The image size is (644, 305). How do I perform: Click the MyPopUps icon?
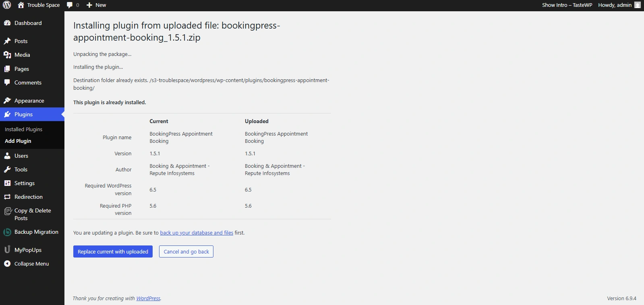[x=7, y=250]
